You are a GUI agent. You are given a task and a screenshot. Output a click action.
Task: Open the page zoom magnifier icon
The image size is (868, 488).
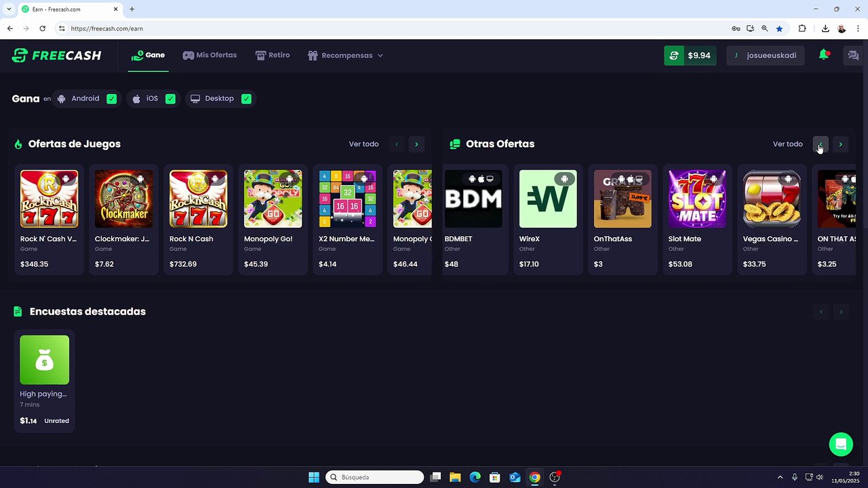click(765, 28)
